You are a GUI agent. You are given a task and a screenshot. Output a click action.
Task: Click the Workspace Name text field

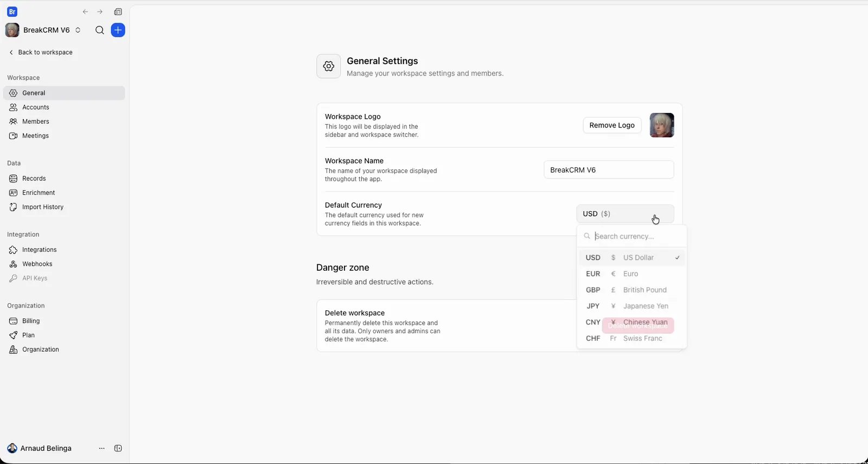[609, 170]
